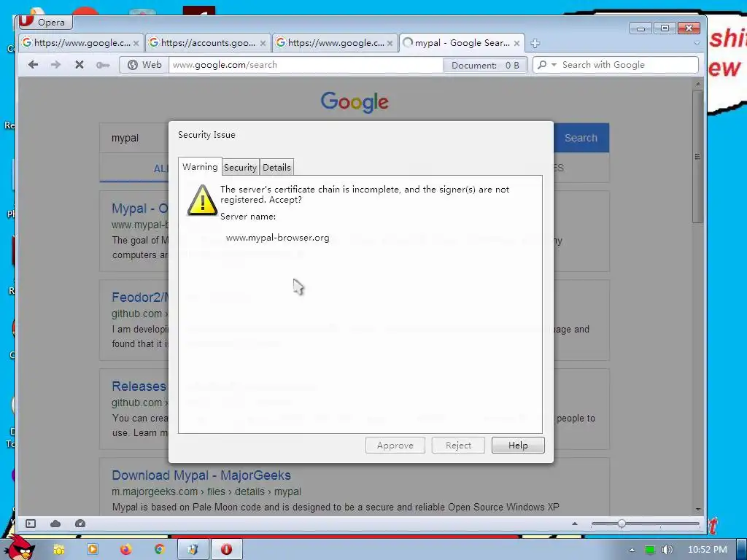The width and height of the screenshot is (747, 560).
Task: Click the password wand key icon
Action: [102, 65]
